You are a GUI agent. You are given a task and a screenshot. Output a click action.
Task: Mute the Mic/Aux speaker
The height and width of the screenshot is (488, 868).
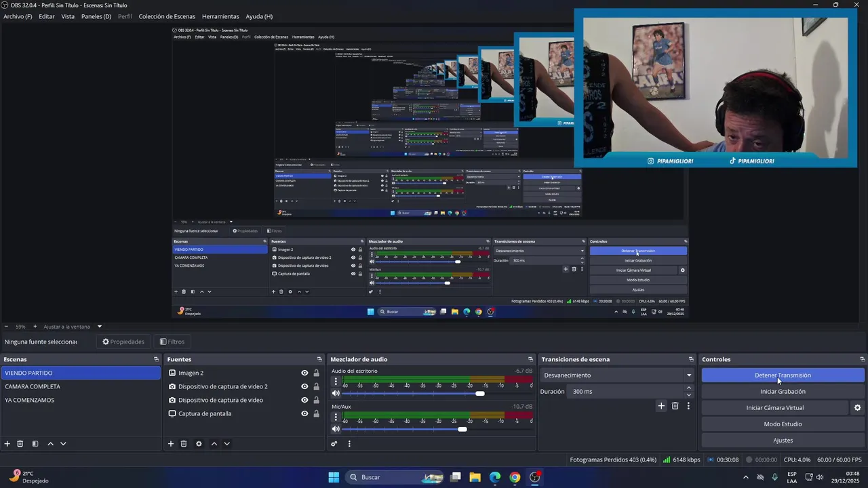tap(335, 429)
